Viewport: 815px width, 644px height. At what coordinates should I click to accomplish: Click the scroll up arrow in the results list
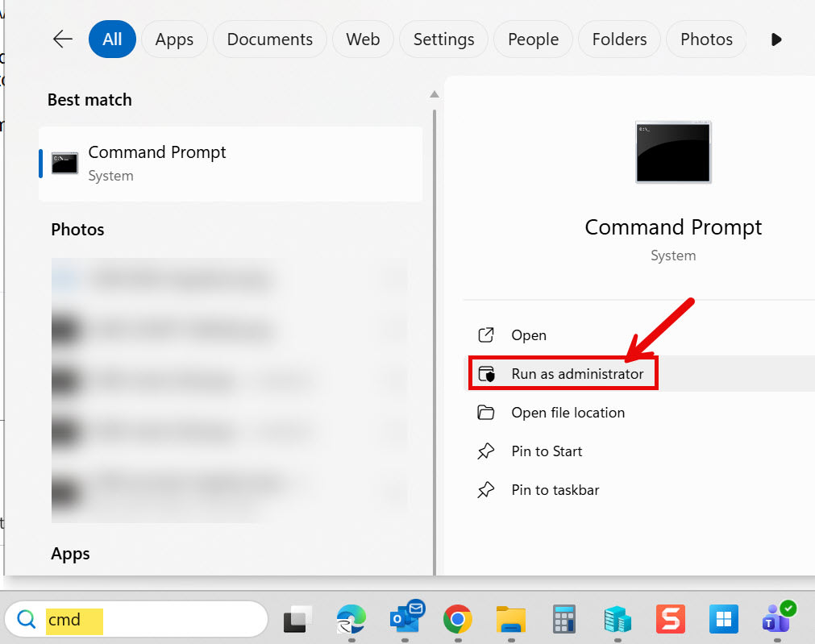tap(435, 94)
